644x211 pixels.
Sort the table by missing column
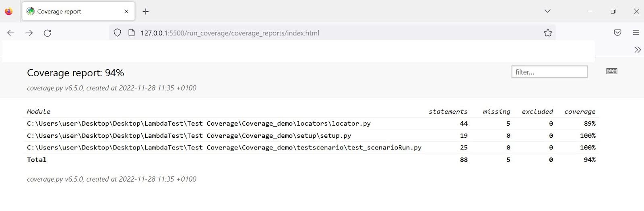[496, 112]
